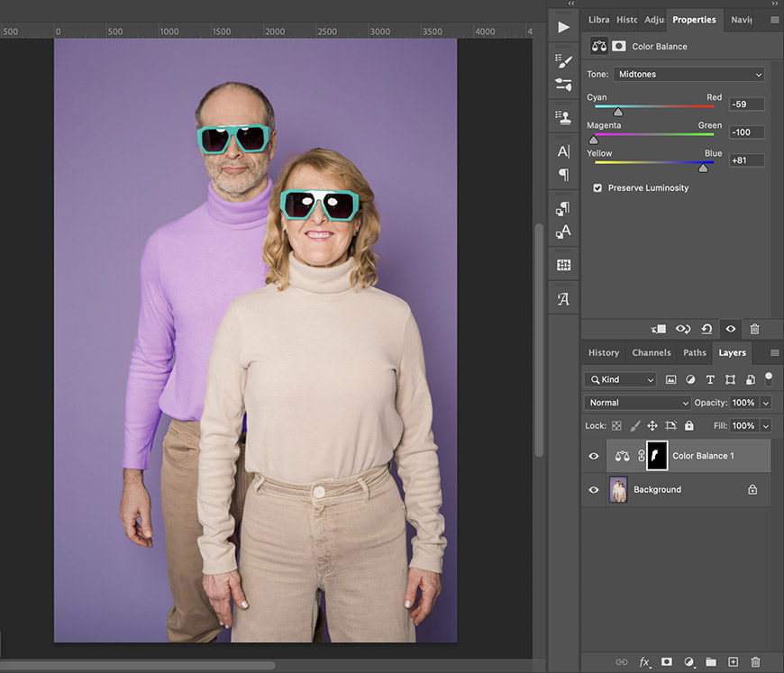Switch to the Libraries tab
The image size is (784, 673).
click(598, 20)
